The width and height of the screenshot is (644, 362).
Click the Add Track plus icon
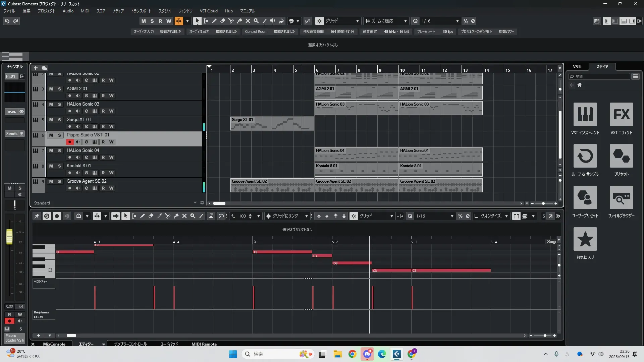click(36, 68)
